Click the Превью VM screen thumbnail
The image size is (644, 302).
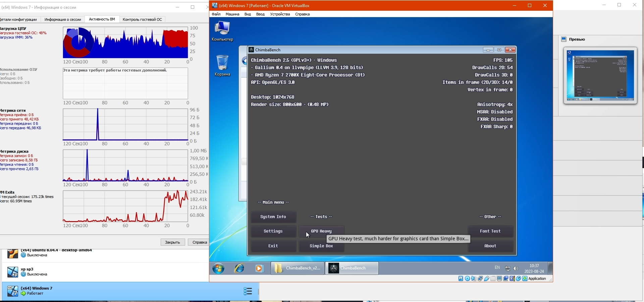(600, 75)
